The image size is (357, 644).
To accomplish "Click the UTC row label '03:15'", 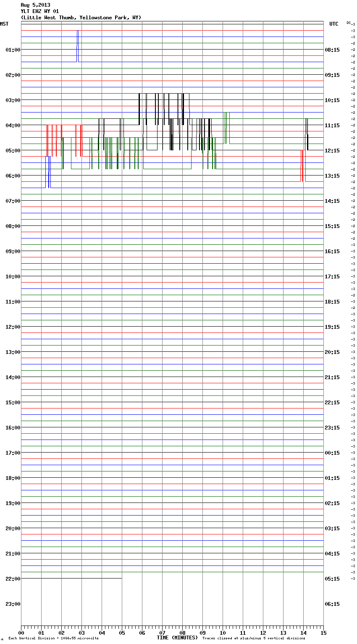I will (332, 528).
